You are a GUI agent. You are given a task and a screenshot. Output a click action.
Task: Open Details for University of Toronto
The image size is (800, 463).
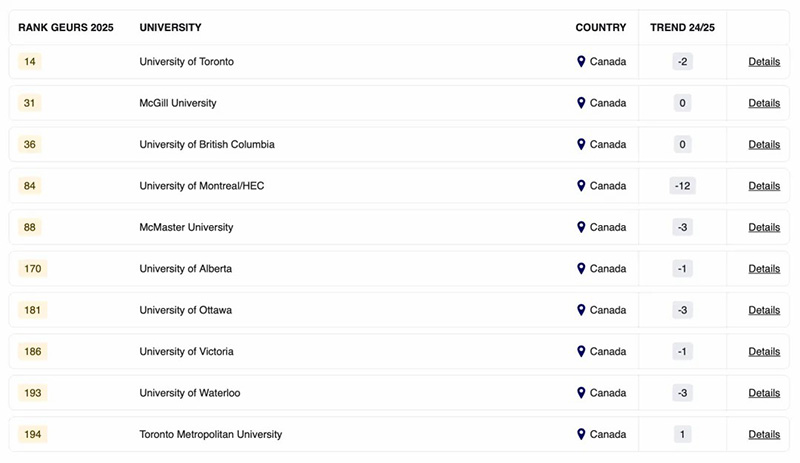pyautogui.click(x=764, y=61)
